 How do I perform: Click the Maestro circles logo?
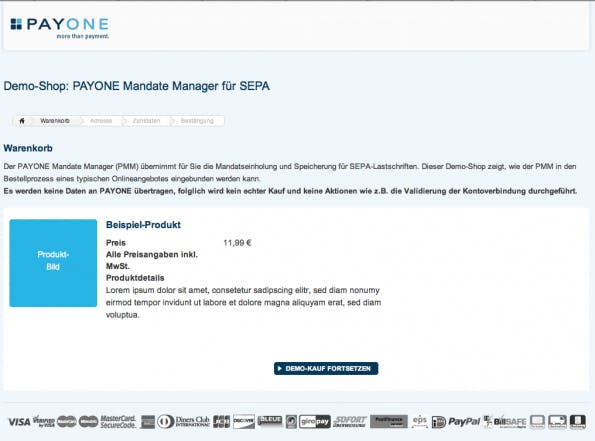88,421
